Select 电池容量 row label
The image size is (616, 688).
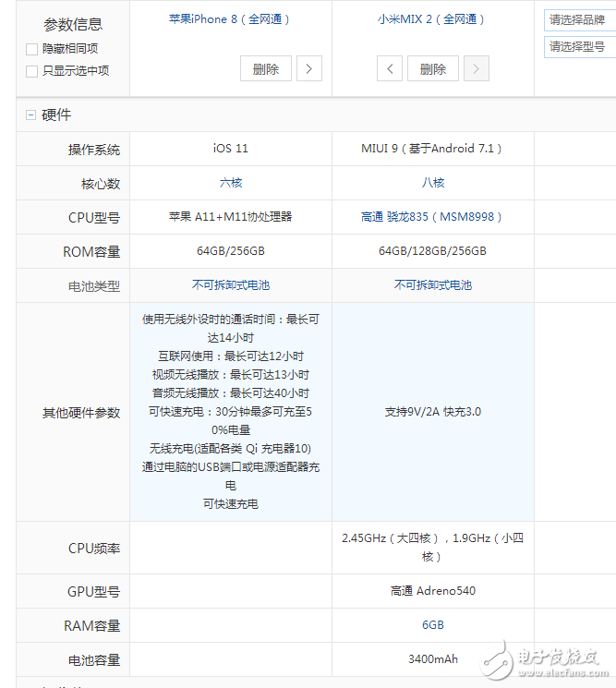(94, 660)
